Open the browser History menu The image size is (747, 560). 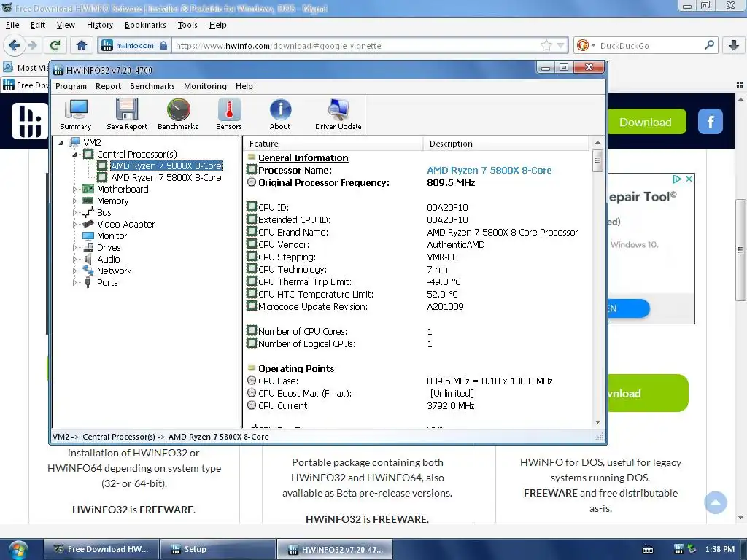99,25
